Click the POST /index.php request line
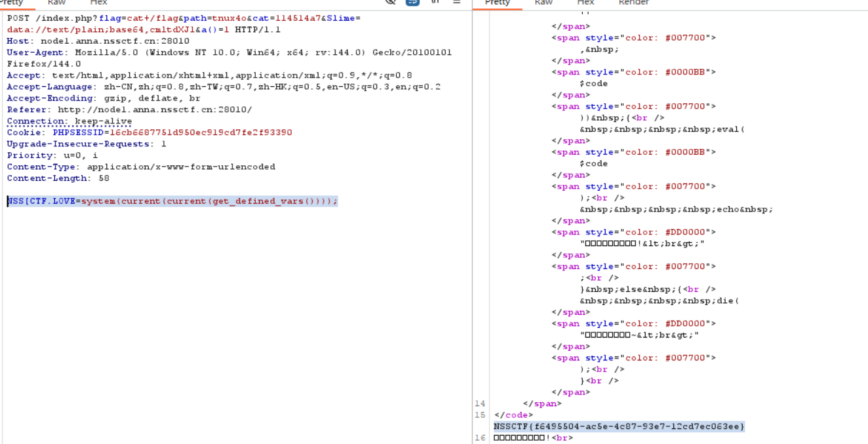The image size is (868, 444). pyautogui.click(x=184, y=18)
